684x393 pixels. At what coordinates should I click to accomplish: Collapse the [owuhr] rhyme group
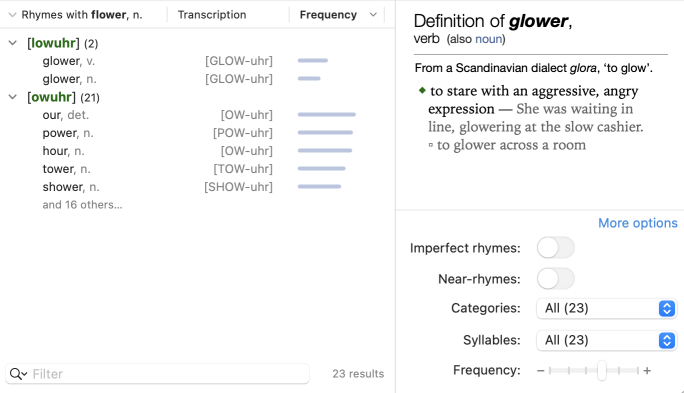(x=13, y=97)
